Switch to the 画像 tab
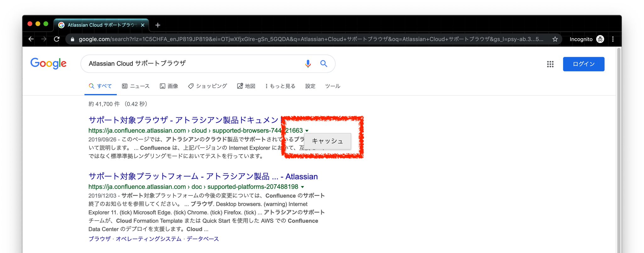The height and width of the screenshot is (253, 644). 169,86
